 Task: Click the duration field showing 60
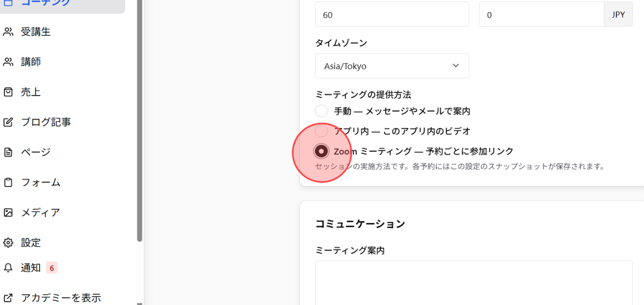392,14
